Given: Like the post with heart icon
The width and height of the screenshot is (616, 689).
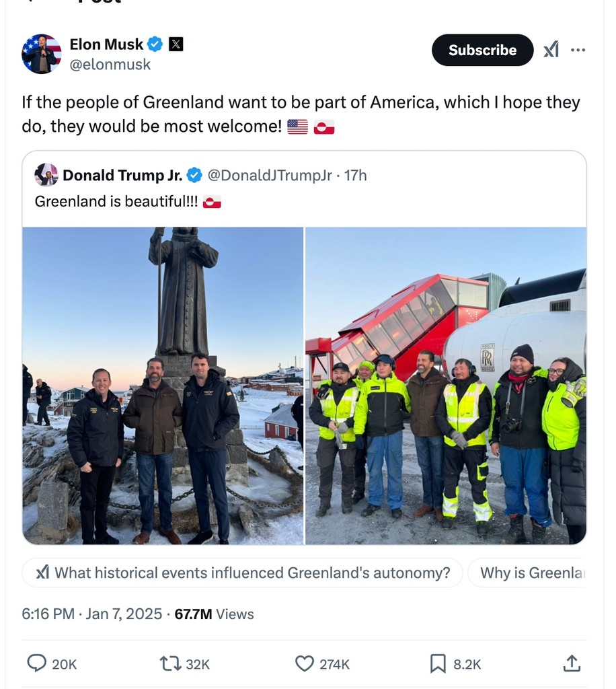Looking at the screenshot, I should pos(305,663).
